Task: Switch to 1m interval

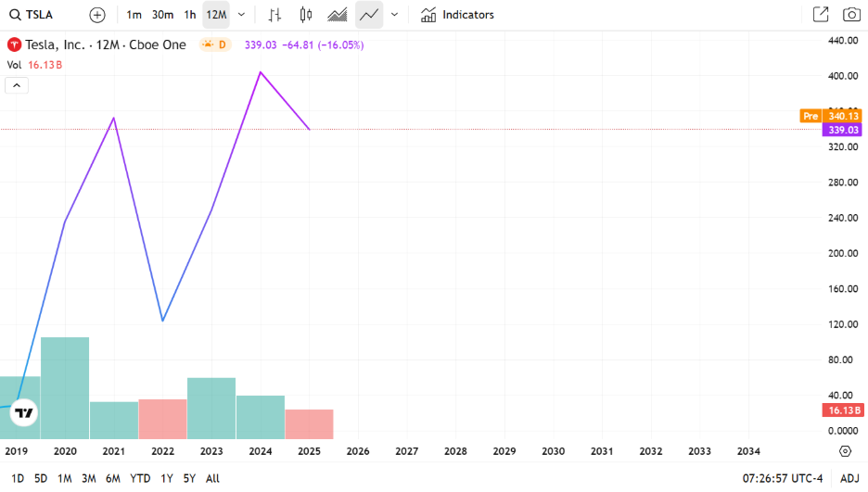Action: click(134, 15)
